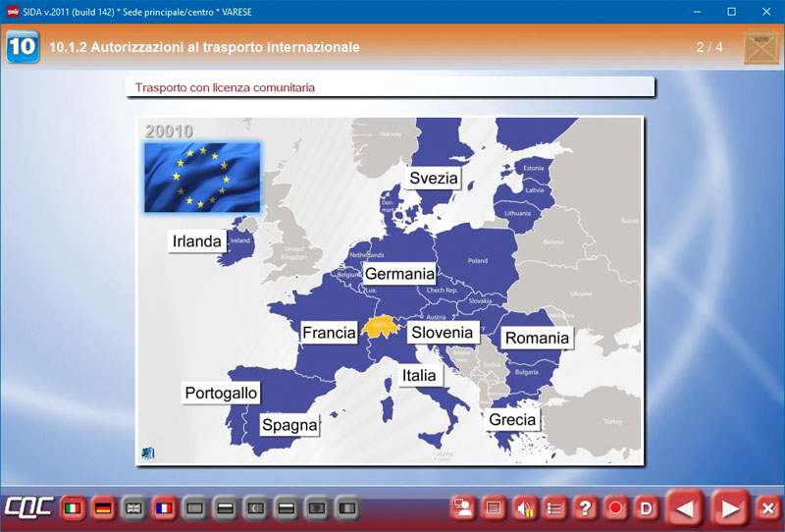Advance to next slide with right arrow
Image resolution: width=785 pixels, height=532 pixels.
[x=730, y=508]
